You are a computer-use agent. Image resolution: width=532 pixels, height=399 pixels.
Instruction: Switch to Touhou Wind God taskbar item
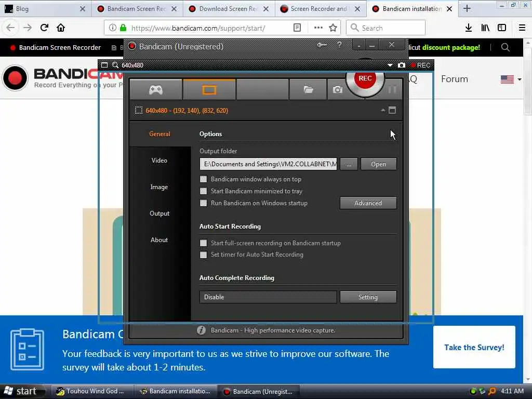point(91,391)
